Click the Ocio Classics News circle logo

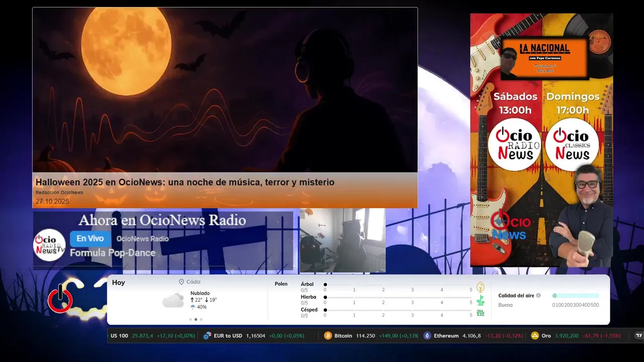pos(572,144)
